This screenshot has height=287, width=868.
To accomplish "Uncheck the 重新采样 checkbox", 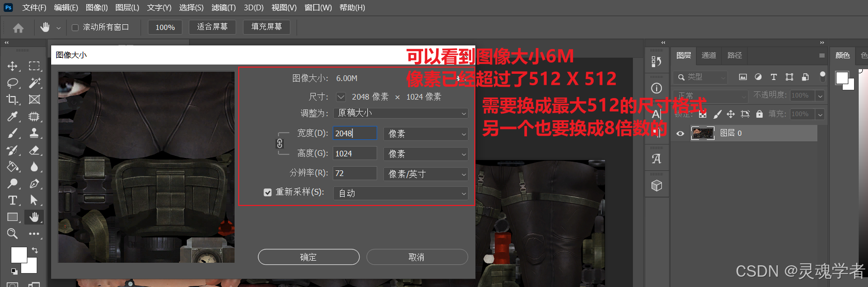I will click(x=268, y=193).
